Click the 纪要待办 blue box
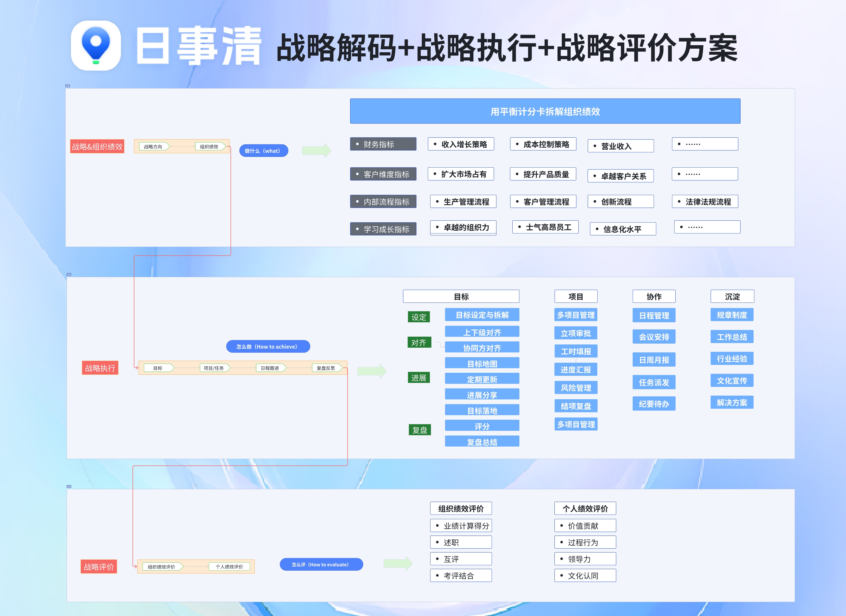 654,404
